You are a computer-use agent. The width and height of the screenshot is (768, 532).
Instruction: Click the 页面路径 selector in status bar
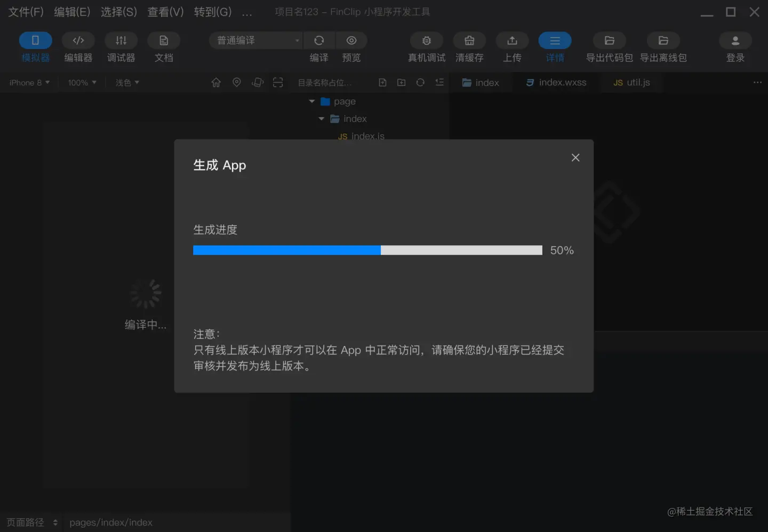(x=32, y=522)
